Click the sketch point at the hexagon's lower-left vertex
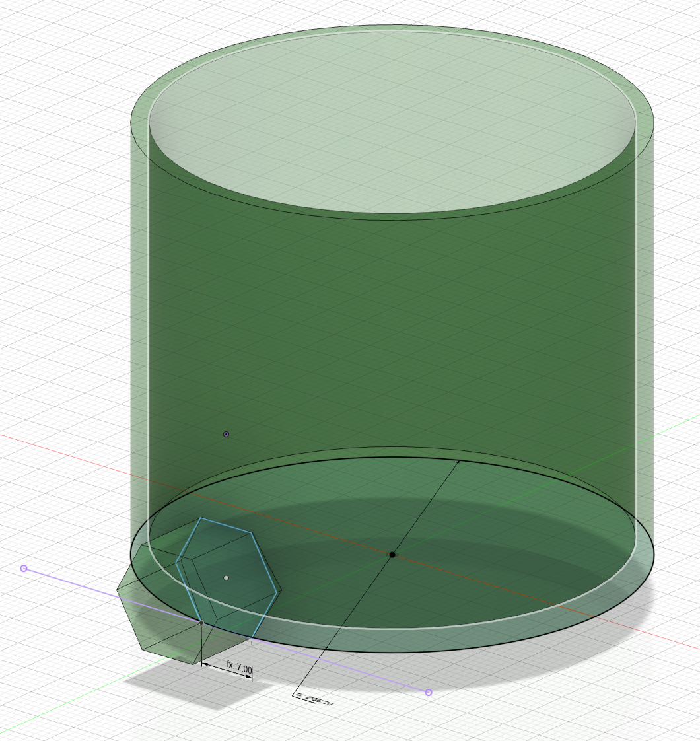The width and height of the screenshot is (700, 741). point(201,623)
